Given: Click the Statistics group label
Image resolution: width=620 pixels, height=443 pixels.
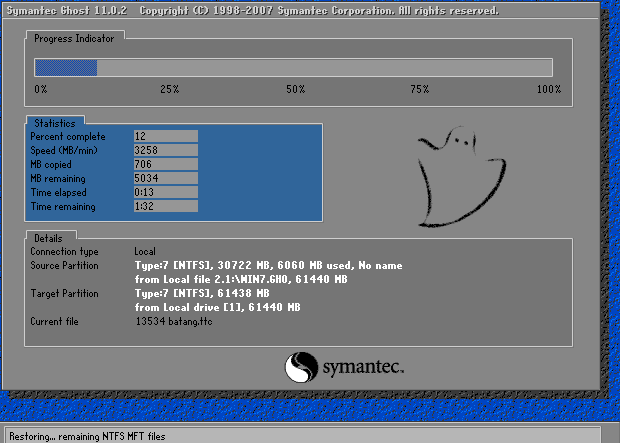Looking at the screenshot, I should [55, 123].
